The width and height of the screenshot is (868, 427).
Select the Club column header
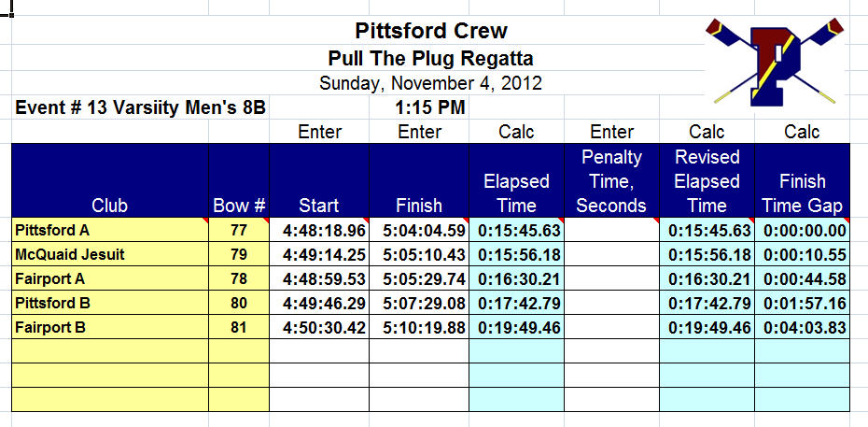pos(110,180)
